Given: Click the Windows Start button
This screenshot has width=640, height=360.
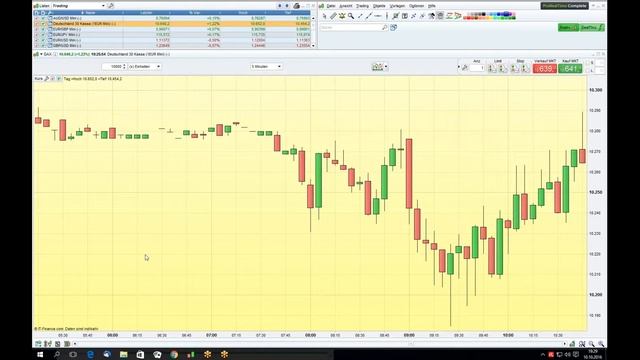Looking at the screenshot, I should pyautogui.click(x=40, y=354).
